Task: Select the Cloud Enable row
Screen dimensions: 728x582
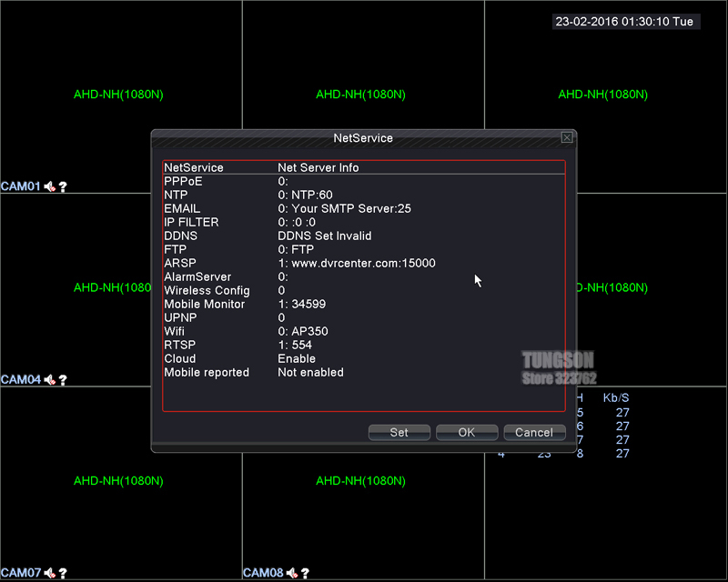Action: pos(364,359)
